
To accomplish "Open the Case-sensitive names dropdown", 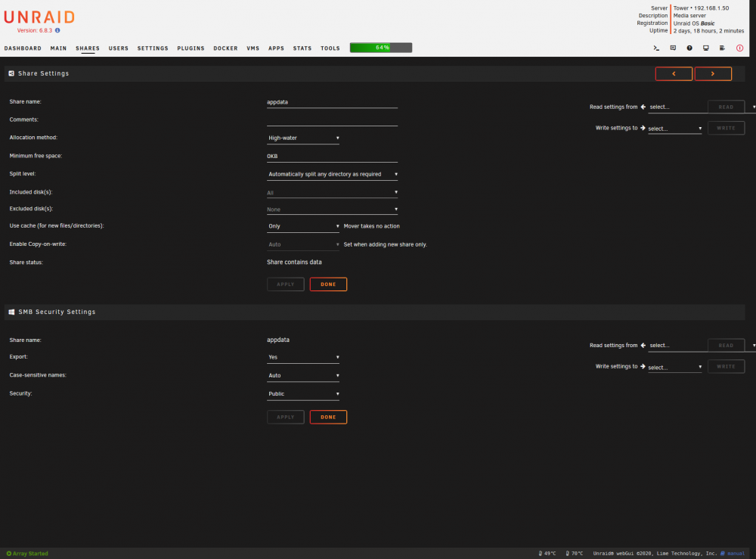I will click(303, 376).
